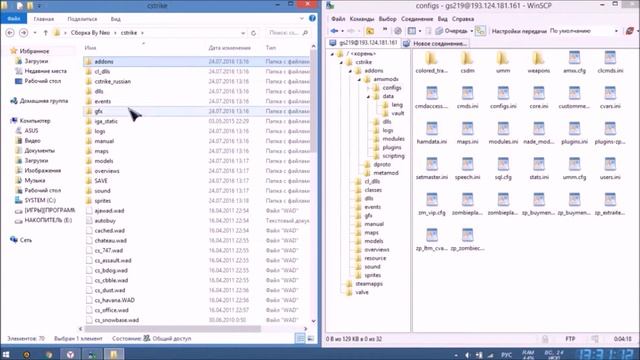
Task: Open Справка menu in WinSCP
Action: 463,19
